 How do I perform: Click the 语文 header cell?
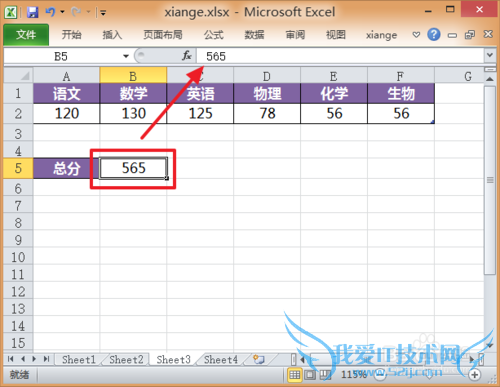pyautogui.click(x=66, y=93)
